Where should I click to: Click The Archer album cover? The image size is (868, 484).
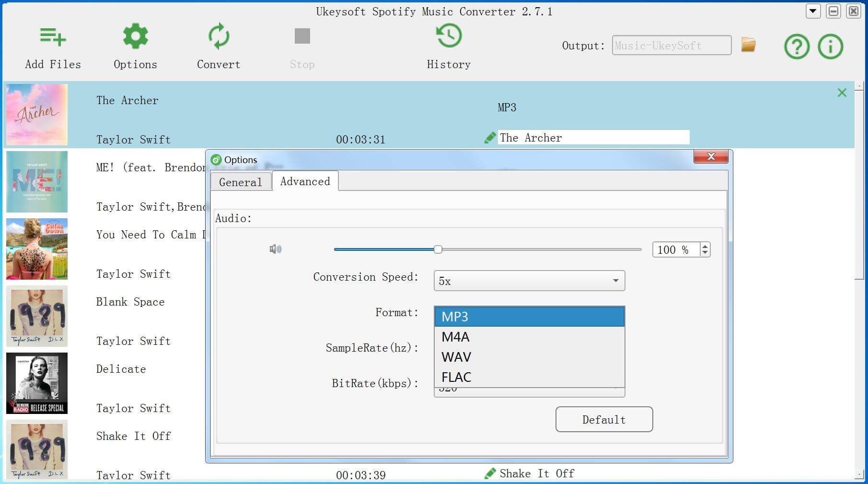37,115
